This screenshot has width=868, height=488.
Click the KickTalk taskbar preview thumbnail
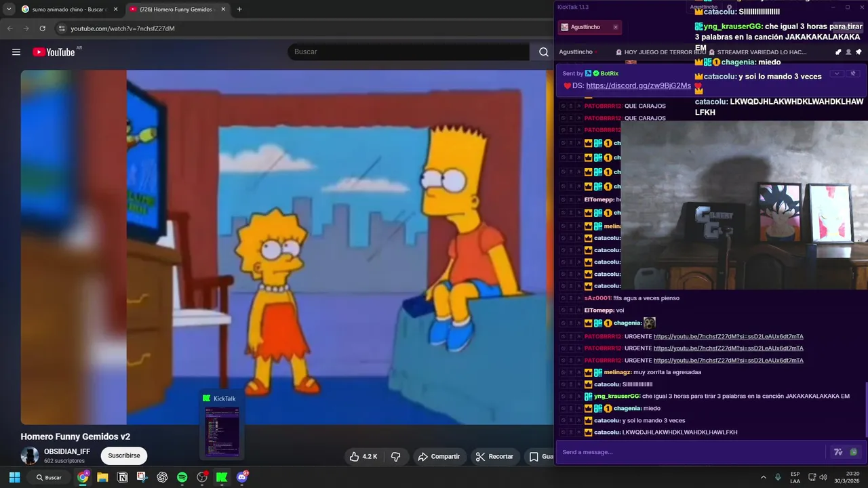click(x=222, y=432)
